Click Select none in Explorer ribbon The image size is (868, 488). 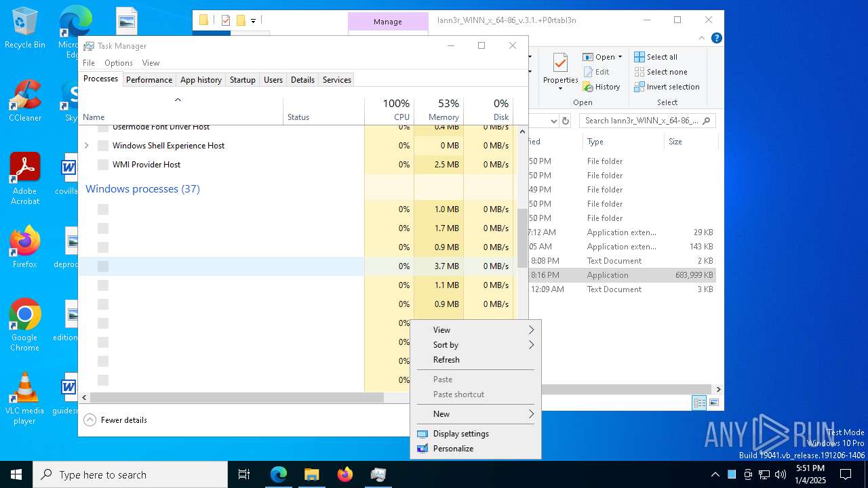(x=661, y=72)
